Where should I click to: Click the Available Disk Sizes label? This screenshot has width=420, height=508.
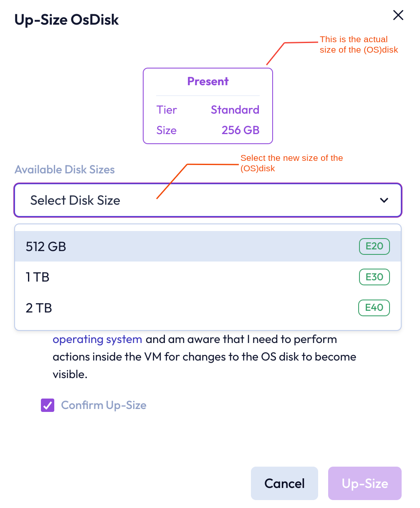tap(65, 170)
